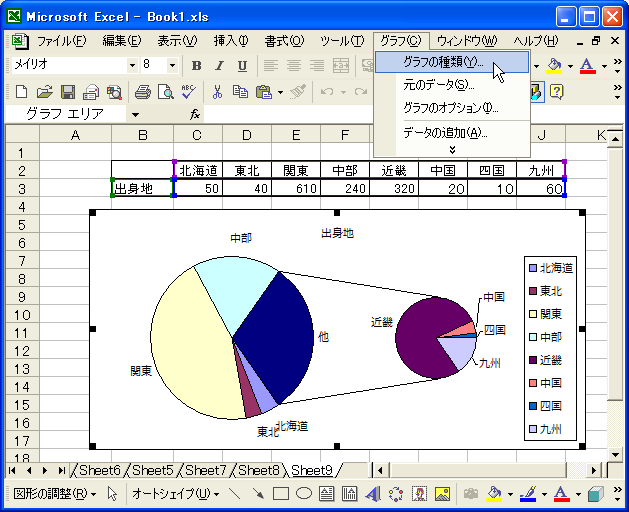Open 書式 menu

pos(284,41)
